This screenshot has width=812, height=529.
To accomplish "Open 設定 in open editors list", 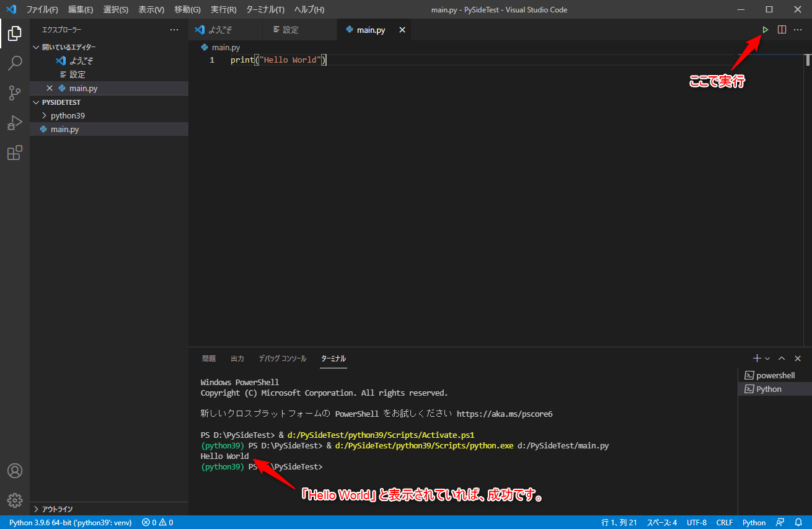I will [x=109, y=74].
